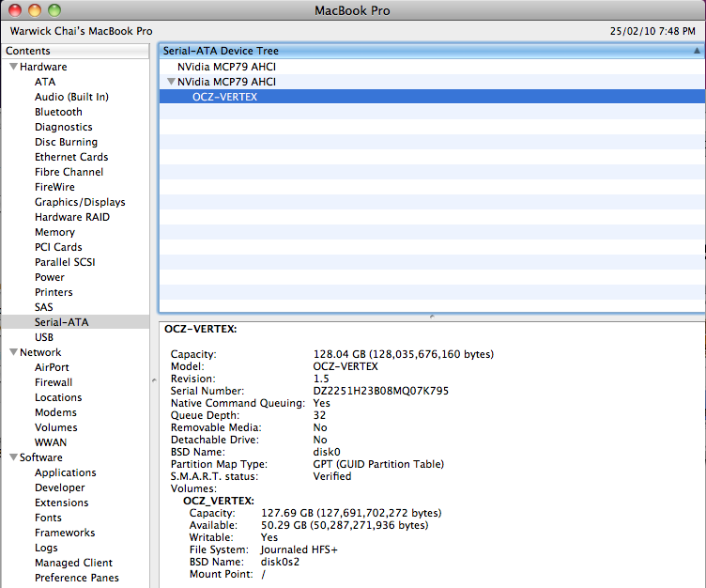Select Fonts under Software

click(x=48, y=518)
